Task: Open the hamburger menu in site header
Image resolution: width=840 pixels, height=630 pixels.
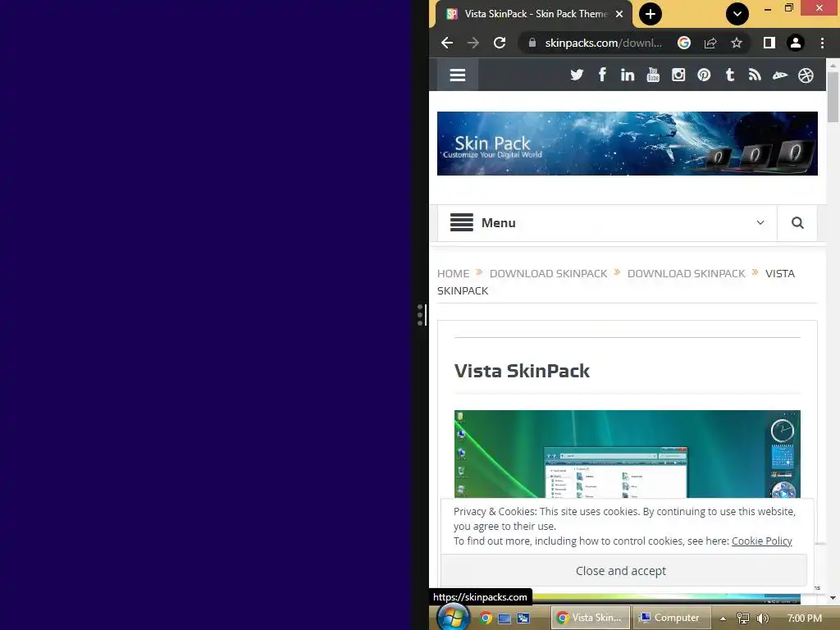Action: pyautogui.click(x=458, y=75)
